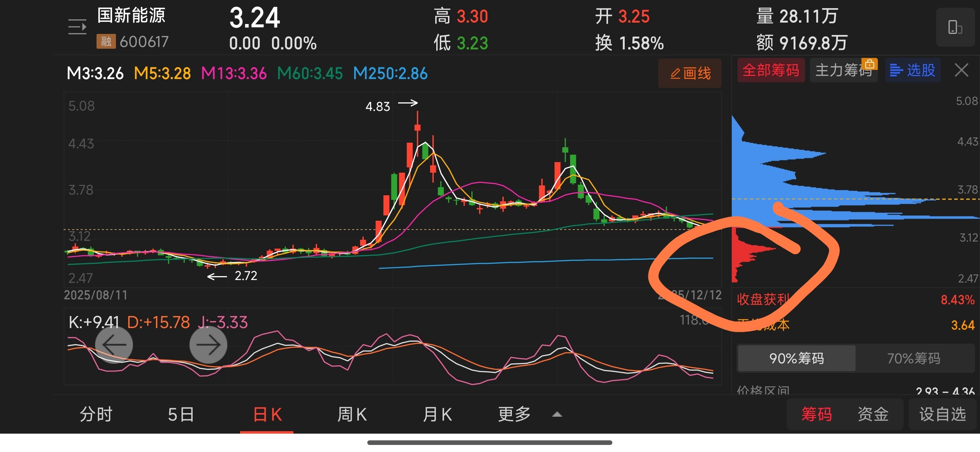Open moving average settings M3 M5 row
Image resolution: width=980 pixels, height=452 pixels.
(246, 73)
